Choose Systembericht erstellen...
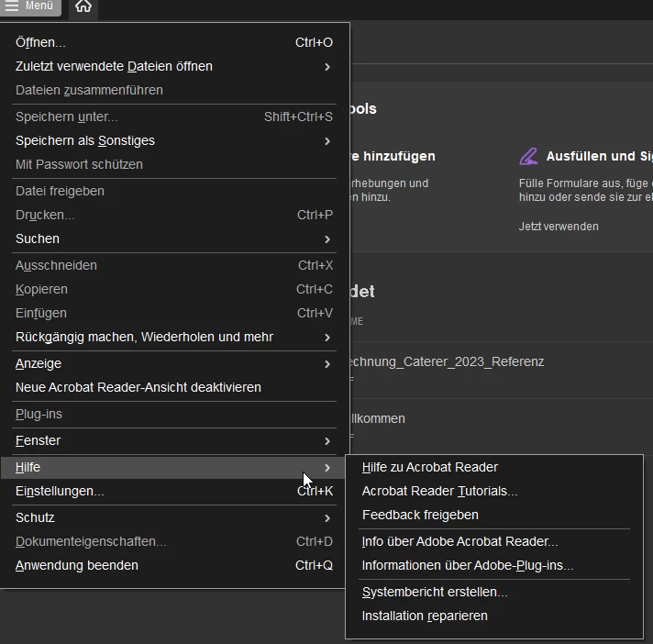 tap(494, 592)
